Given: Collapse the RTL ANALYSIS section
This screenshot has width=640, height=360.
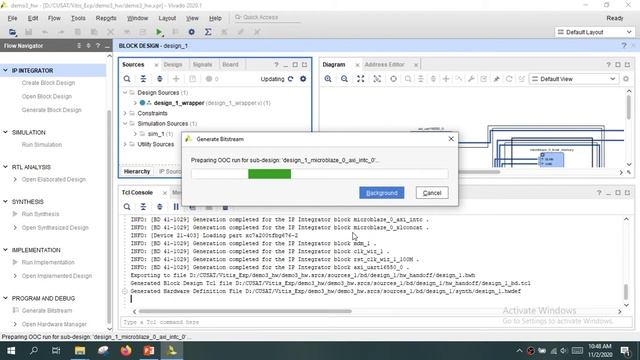Looking at the screenshot, I should pos(5,167).
